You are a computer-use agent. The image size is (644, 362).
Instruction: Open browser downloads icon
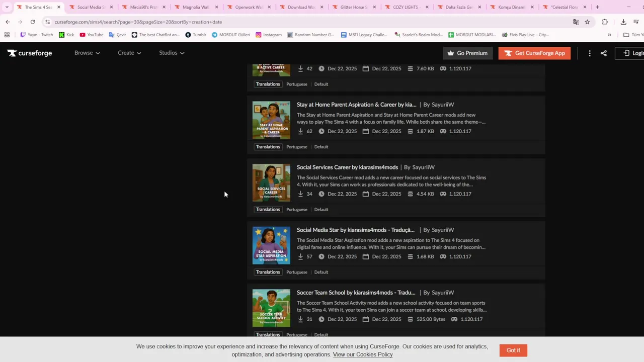point(623,22)
